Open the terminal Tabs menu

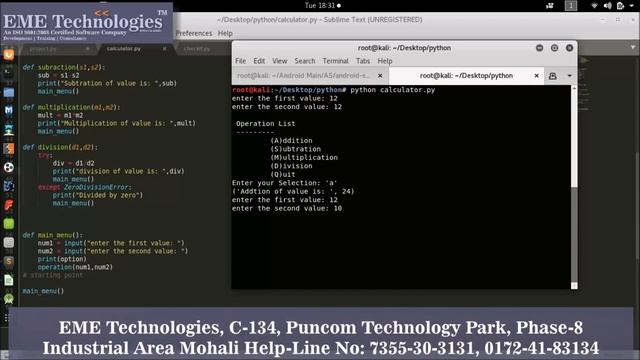(x=363, y=61)
